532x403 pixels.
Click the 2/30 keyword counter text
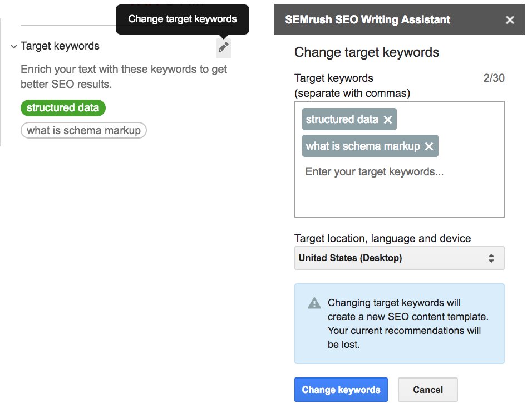point(494,78)
